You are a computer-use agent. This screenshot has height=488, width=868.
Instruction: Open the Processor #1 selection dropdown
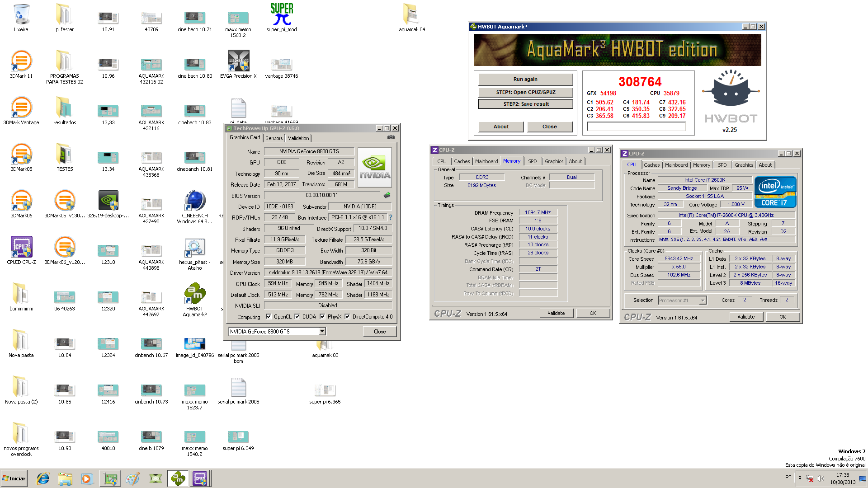pos(703,300)
